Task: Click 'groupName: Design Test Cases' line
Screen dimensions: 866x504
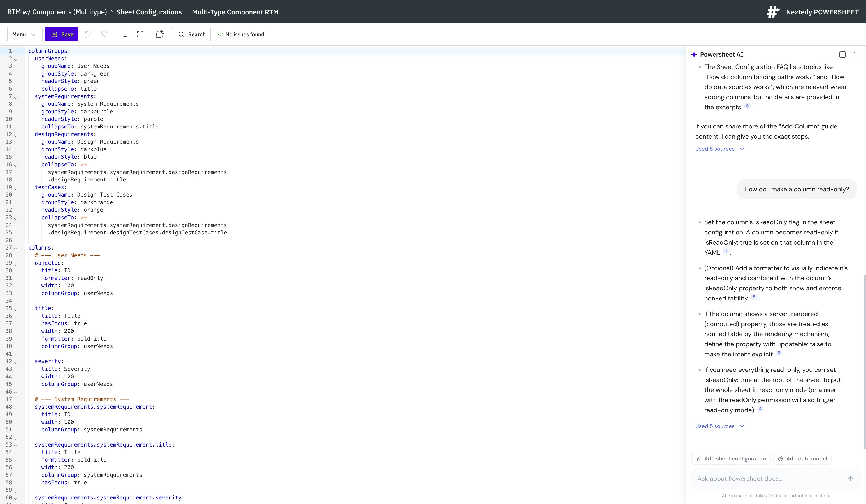Action: [87, 195]
